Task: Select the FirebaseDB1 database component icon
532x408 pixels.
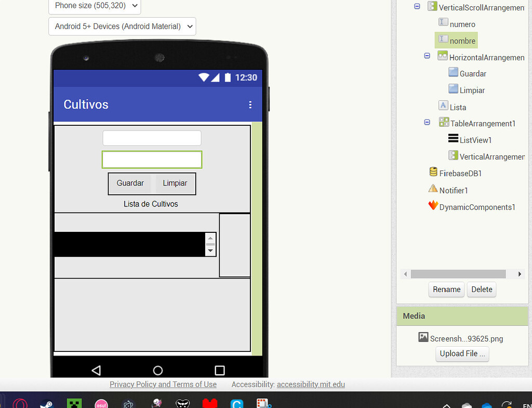Action: pyautogui.click(x=433, y=172)
